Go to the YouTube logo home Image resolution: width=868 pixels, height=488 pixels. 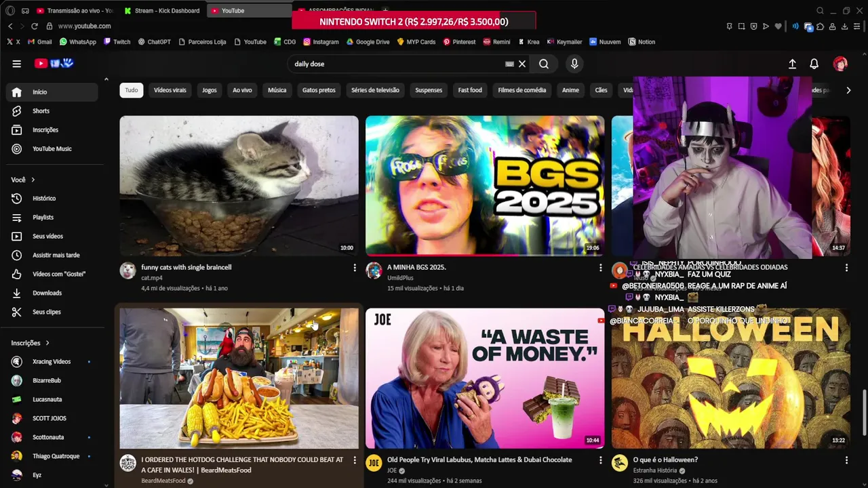pos(54,64)
